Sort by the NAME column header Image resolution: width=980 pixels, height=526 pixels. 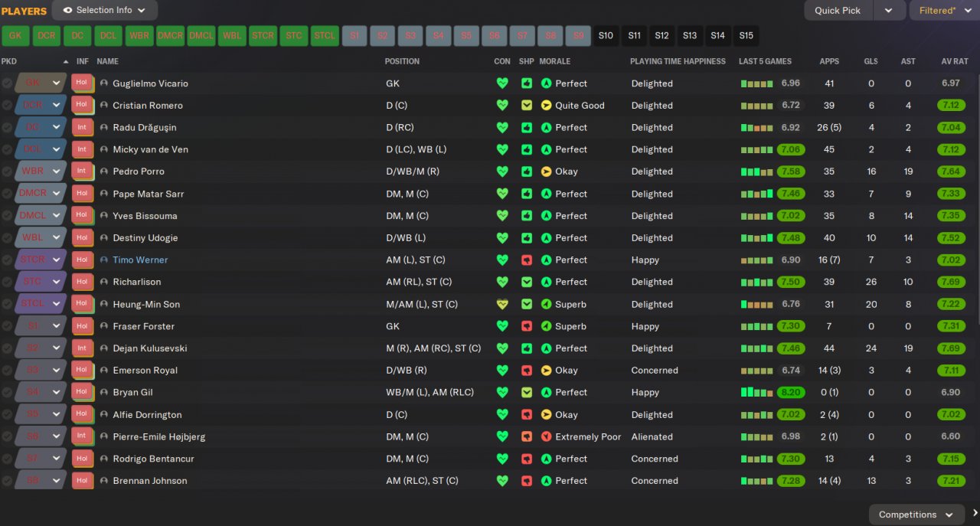[108, 61]
